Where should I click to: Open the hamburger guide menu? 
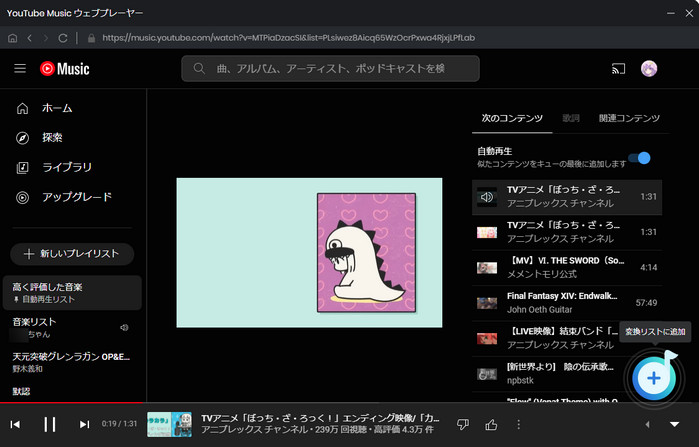(x=20, y=69)
